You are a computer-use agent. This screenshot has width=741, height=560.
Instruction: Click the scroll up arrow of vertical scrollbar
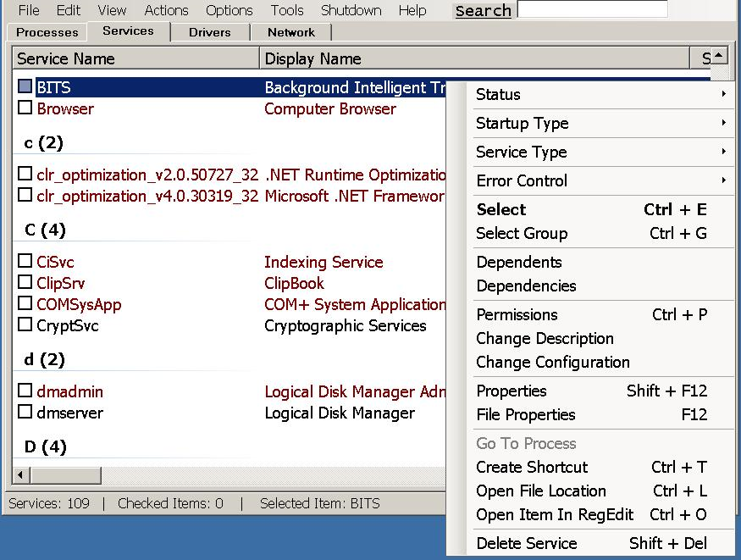click(719, 56)
